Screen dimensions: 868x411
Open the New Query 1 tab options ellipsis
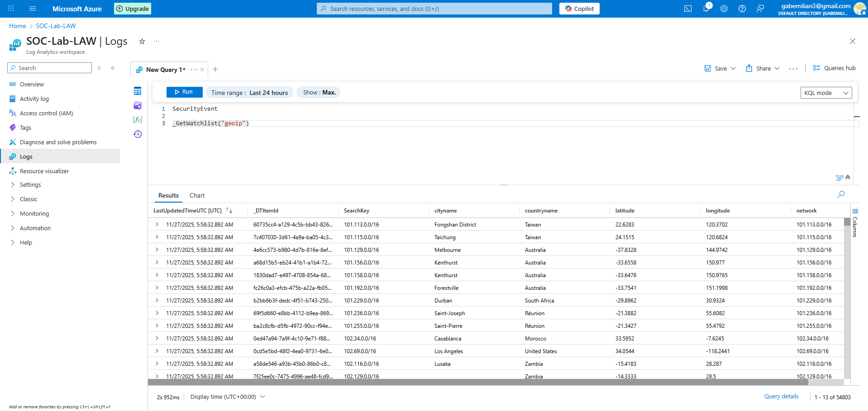[194, 70]
